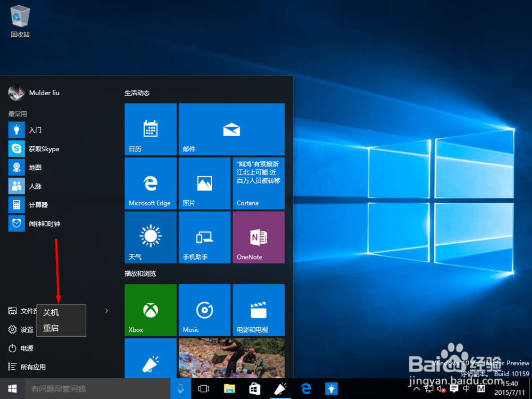Open 所有应用 All apps list
532x399 pixels.
(27, 367)
